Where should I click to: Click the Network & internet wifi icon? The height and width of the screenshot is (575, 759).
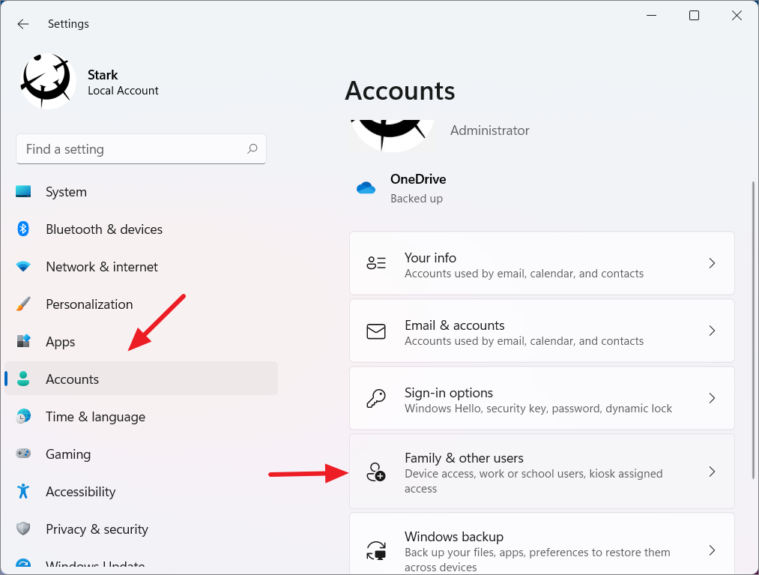(23, 266)
